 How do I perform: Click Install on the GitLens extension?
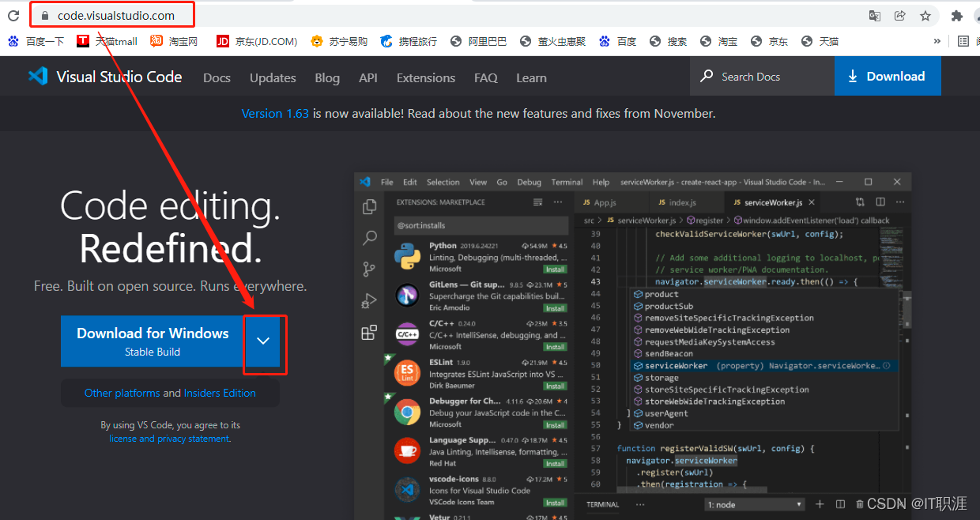(555, 308)
